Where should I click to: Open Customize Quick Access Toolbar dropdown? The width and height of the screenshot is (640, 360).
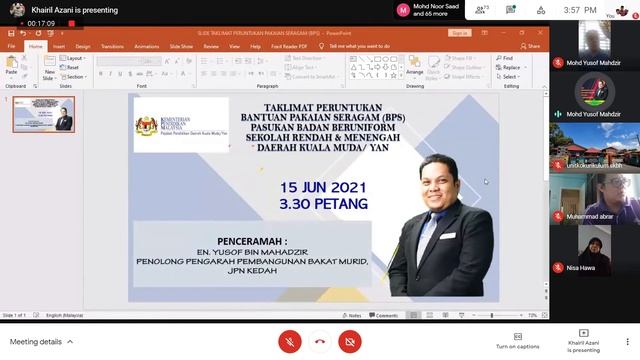point(62,33)
